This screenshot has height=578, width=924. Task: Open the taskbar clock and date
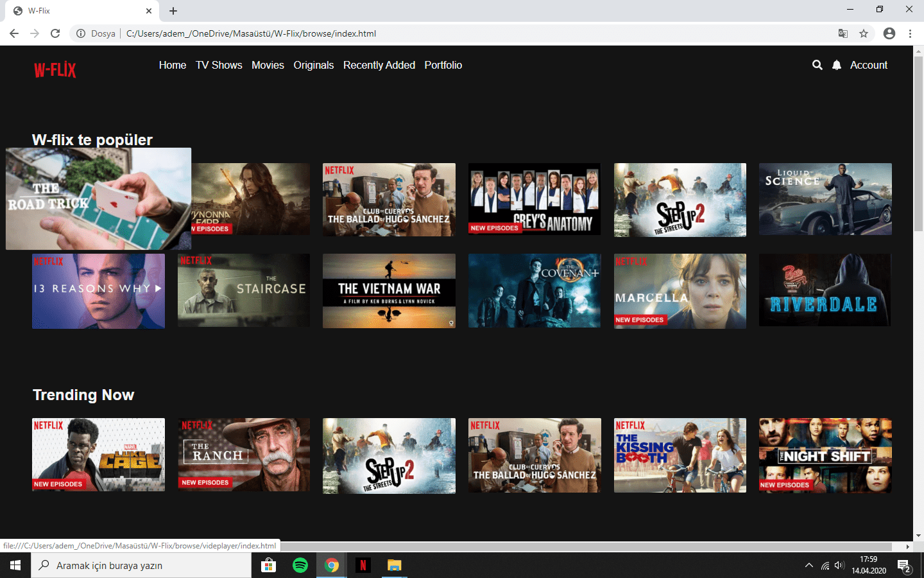pos(869,565)
